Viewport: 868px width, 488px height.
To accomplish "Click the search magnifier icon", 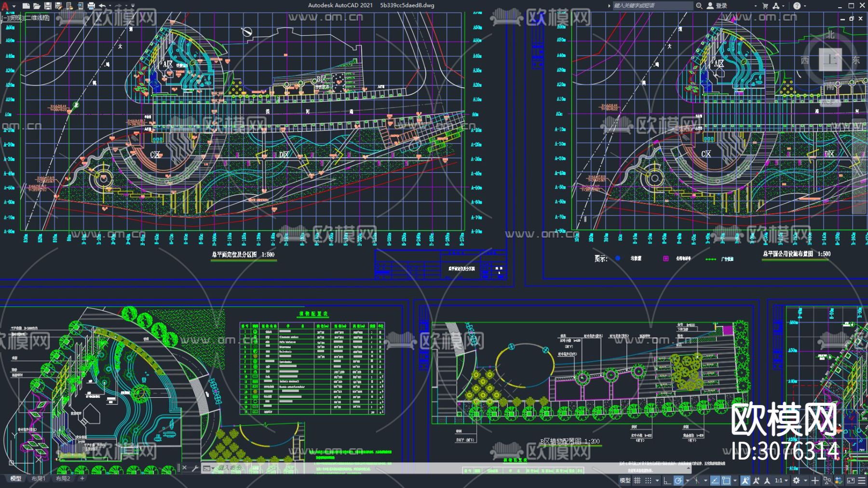I will [x=699, y=6].
